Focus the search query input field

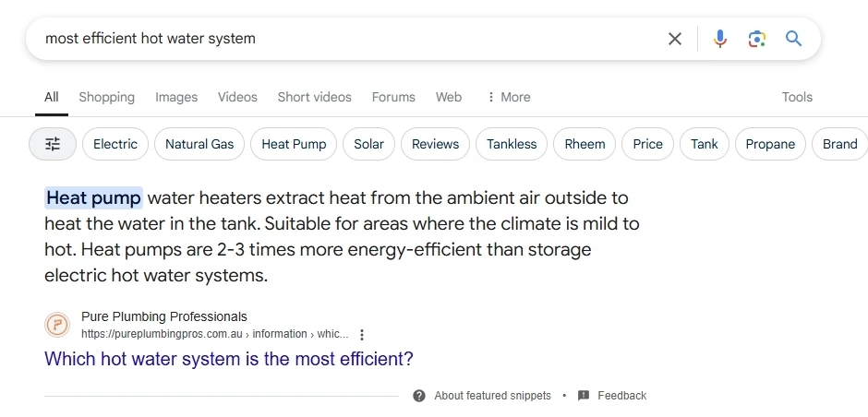[x=349, y=39]
